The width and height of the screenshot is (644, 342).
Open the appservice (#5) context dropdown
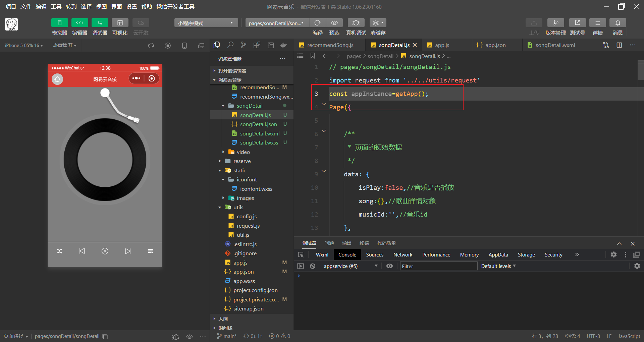coord(350,266)
